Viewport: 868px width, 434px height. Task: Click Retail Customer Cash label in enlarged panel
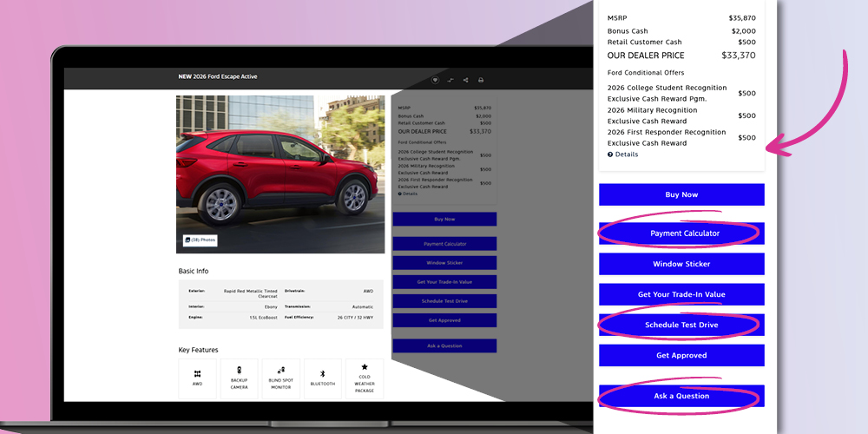(x=644, y=42)
